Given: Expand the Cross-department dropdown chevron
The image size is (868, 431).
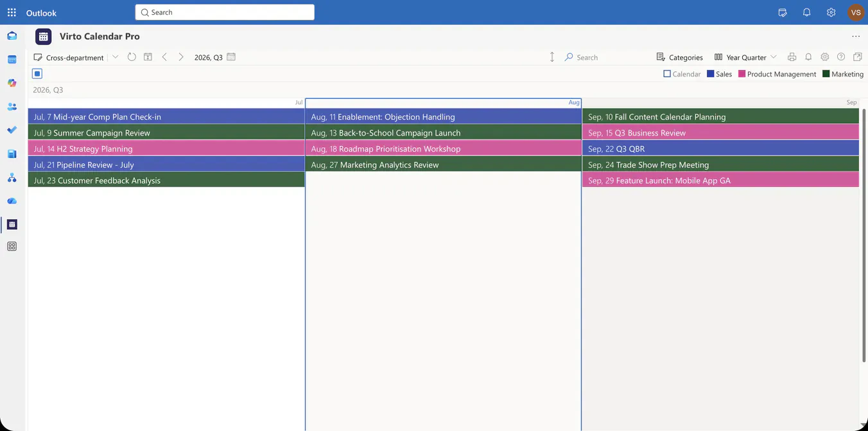Looking at the screenshot, I should click(x=116, y=57).
